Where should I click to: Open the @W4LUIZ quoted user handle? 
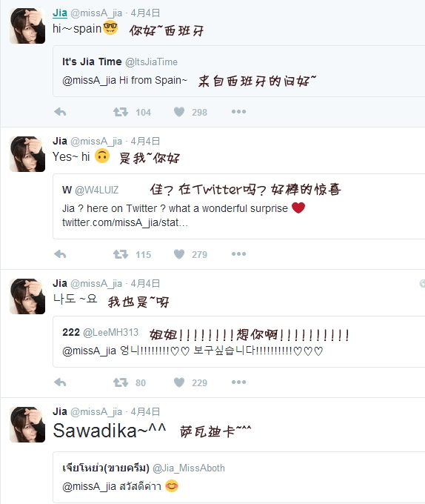tap(96, 190)
